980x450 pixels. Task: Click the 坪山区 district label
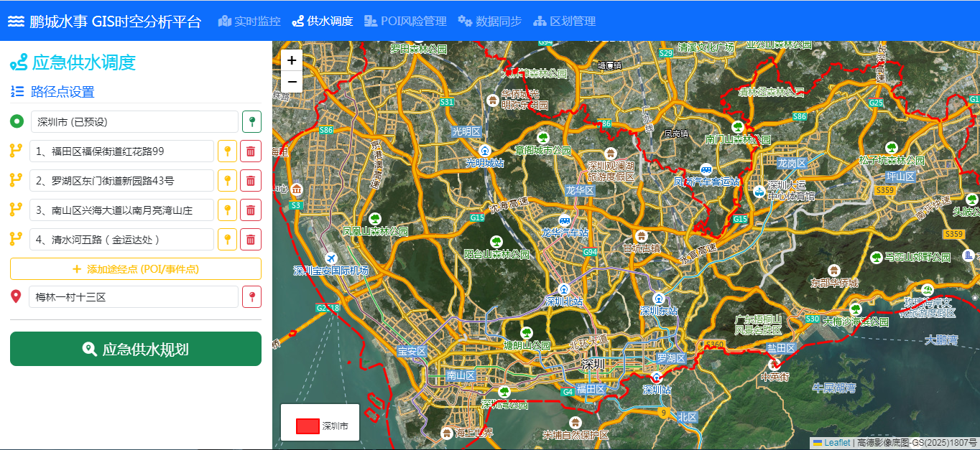point(900,176)
